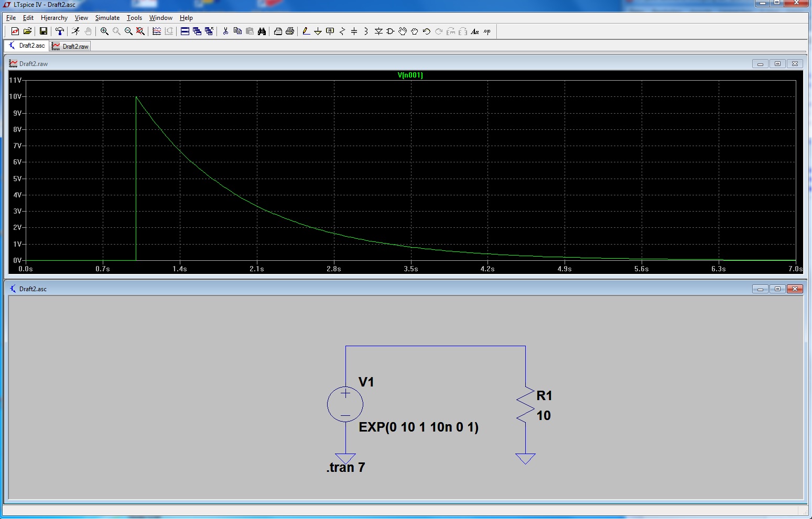
Task: Open the Simulate menu
Action: pyautogui.click(x=107, y=18)
